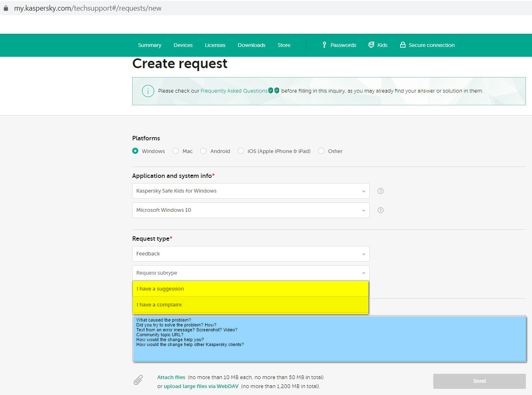Click the Passwords key icon
The image size is (532, 395).
click(x=324, y=45)
